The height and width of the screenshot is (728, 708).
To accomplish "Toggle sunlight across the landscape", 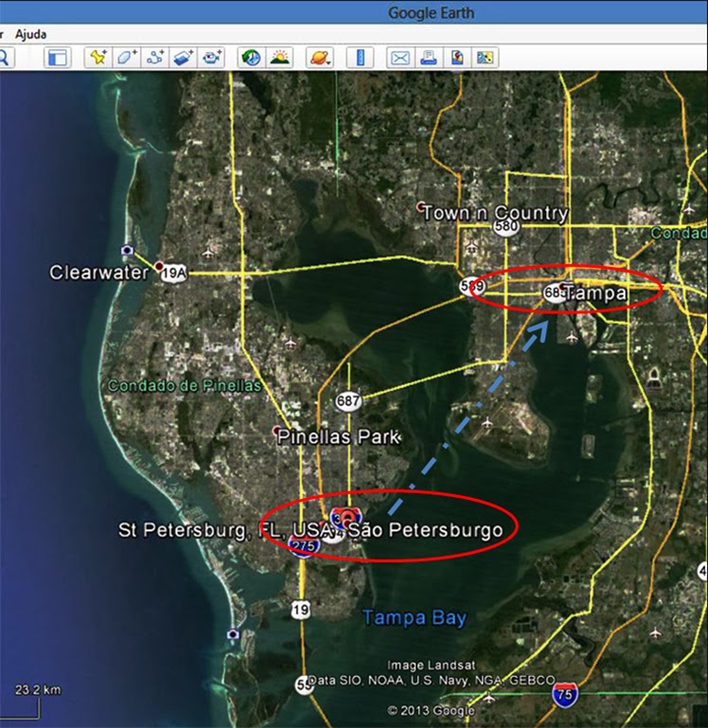I will 279,58.
